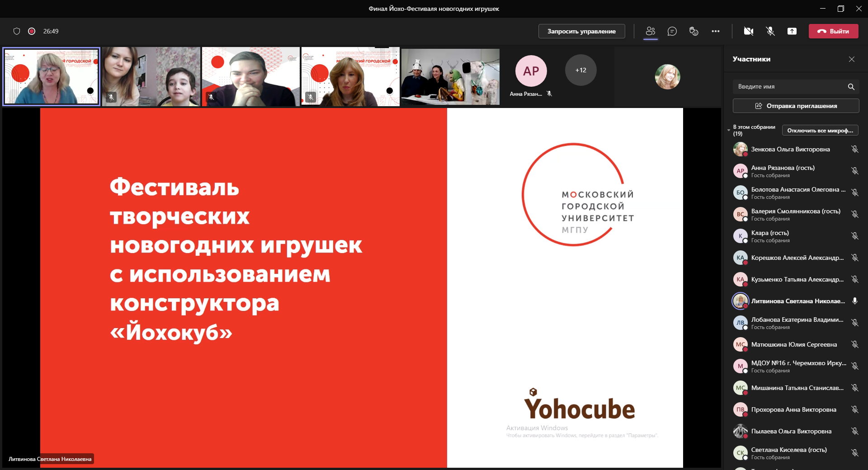Open the meeting chat
Screen dimensions: 868x470
pyautogui.click(x=672, y=31)
